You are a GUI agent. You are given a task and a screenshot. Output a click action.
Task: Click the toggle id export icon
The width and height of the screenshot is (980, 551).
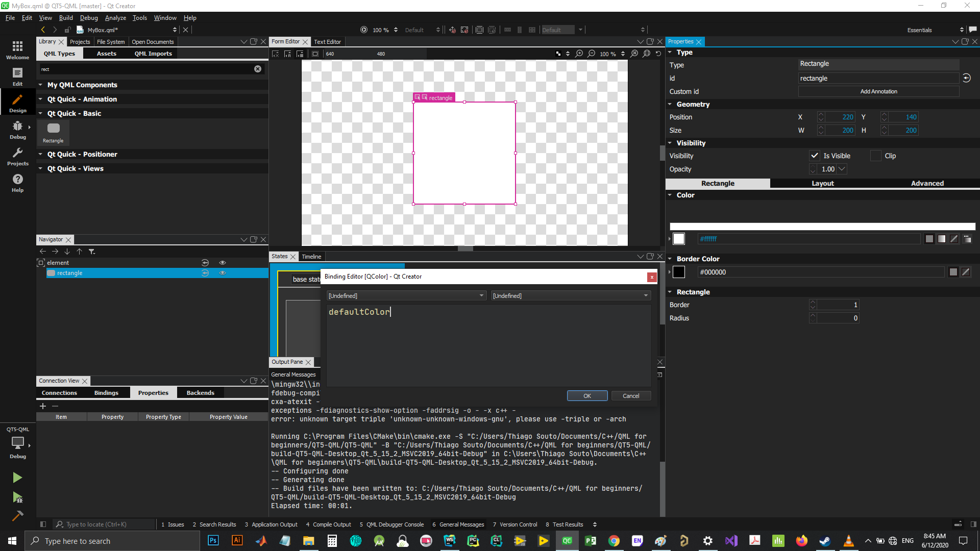(967, 78)
